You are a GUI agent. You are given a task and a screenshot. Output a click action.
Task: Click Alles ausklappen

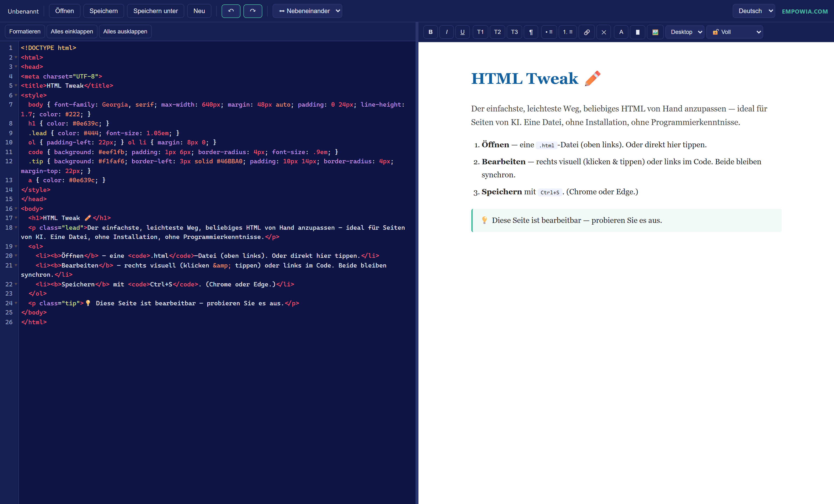[x=125, y=31]
